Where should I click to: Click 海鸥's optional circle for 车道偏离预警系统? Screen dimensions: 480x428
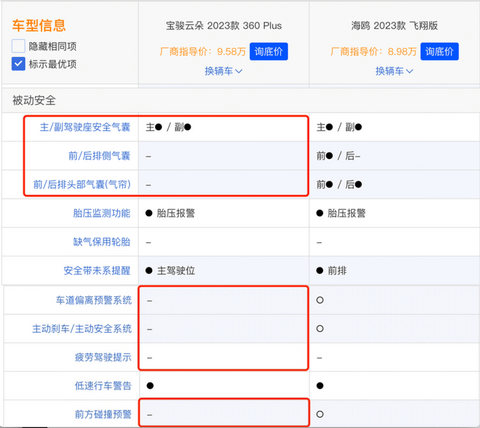click(x=320, y=300)
